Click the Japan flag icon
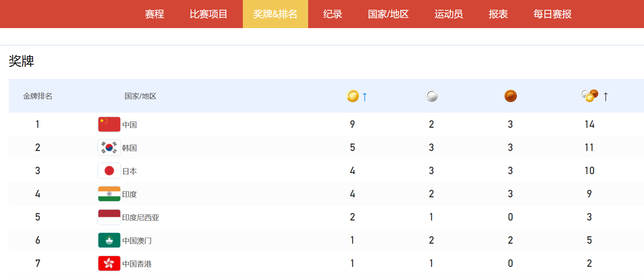 point(109,171)
